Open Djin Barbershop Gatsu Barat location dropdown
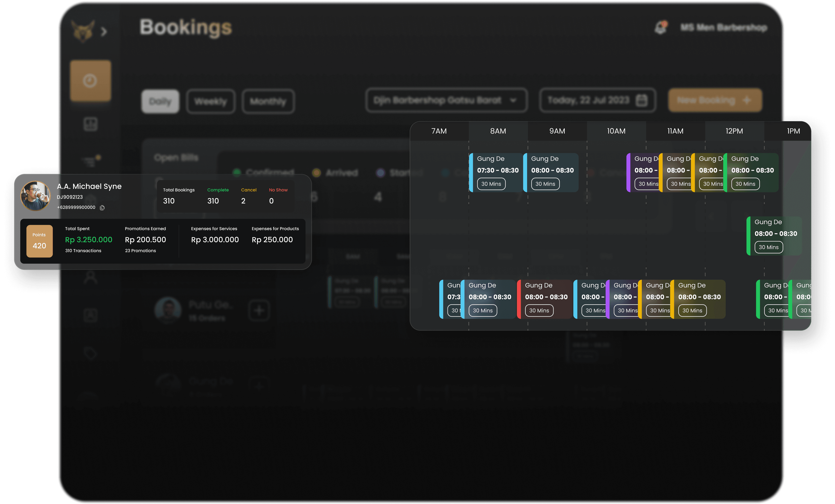 coord(446,100)
